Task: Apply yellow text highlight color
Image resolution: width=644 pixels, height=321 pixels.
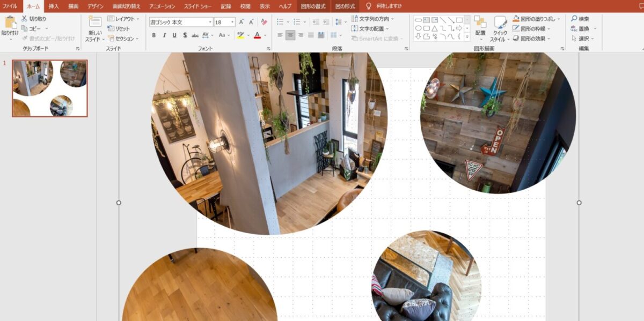Action: (240, 35)
